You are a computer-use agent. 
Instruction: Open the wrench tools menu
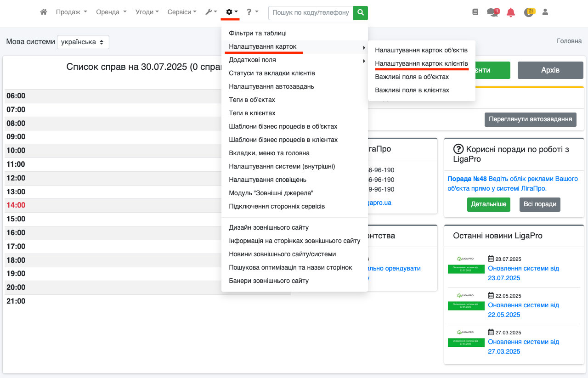coord(211,12)
